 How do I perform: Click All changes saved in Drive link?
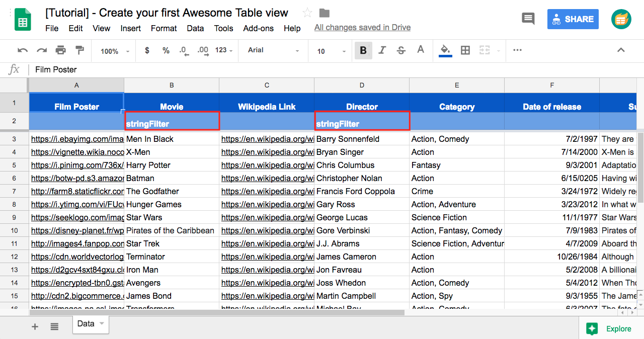coord(362,28)
